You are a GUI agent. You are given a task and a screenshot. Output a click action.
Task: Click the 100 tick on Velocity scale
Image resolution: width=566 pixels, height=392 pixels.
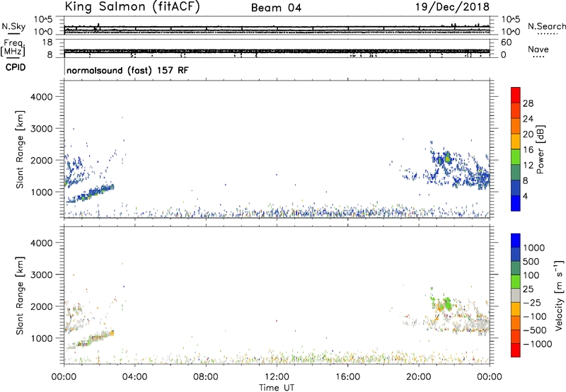[531, 275]
